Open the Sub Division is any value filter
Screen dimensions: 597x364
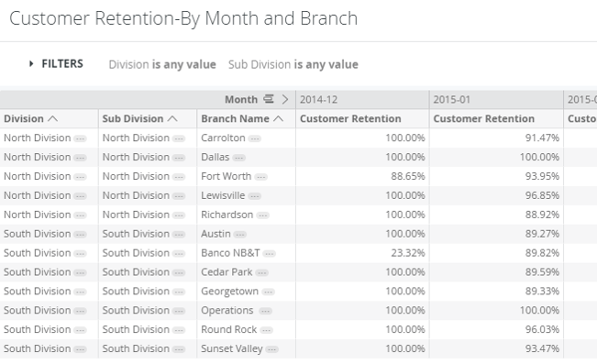click(x=293, y=64)
